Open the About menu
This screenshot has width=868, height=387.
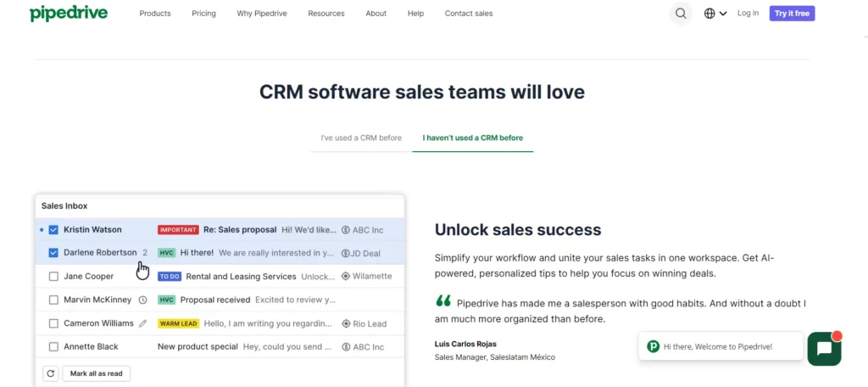tap(376, 14)
